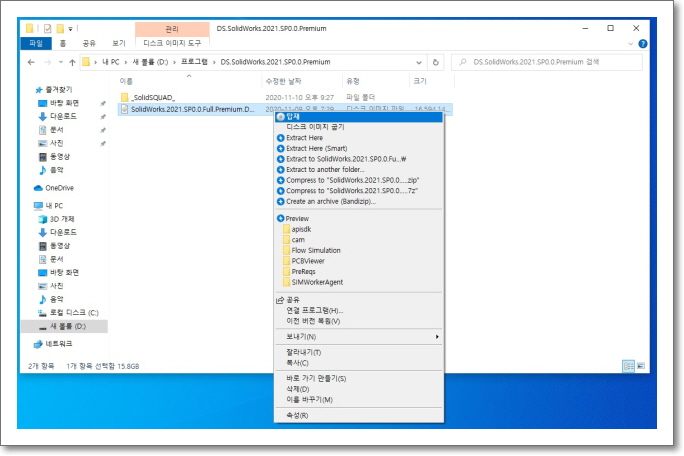This screenshot has height=456, width=684.
Task: Click the search box field
Action: tap(547, 62)
